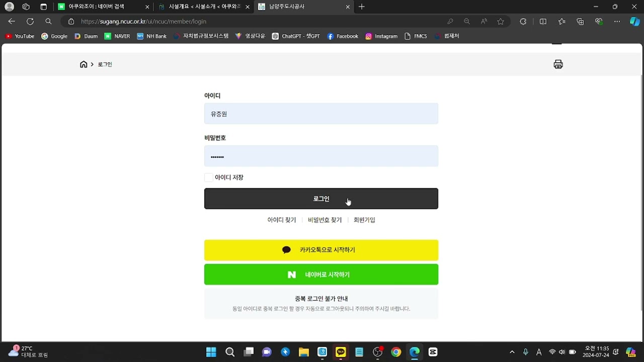
Task: Click the black 로그인 button
Action: (x=321, y=199)
